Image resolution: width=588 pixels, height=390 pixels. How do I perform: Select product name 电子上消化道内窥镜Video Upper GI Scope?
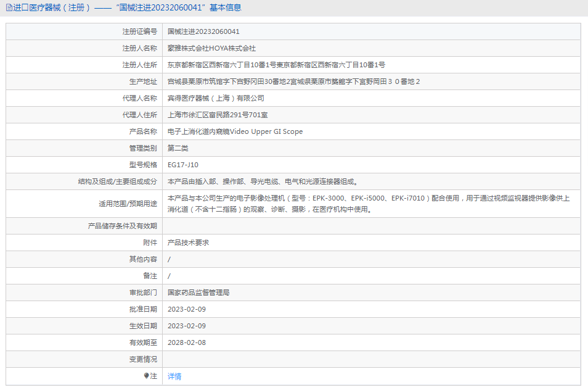pyautogui.click(x=235, y=131)
